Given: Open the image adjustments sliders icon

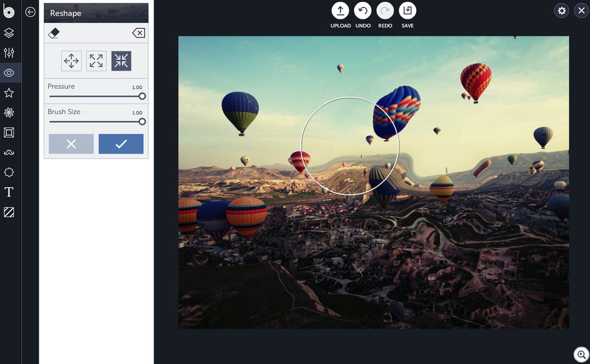Looking at the screenshot, I should pyautogui.click(x=9, y=52).
